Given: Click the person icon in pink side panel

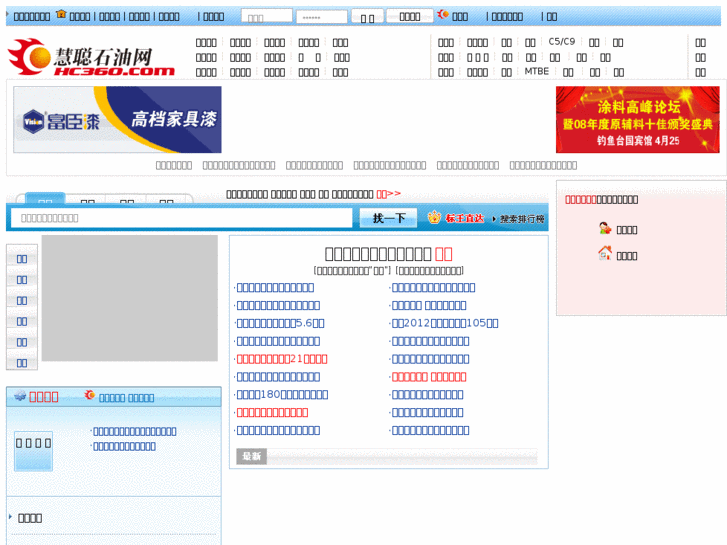Looking at the screenshot, I should [x=605, y=228].
